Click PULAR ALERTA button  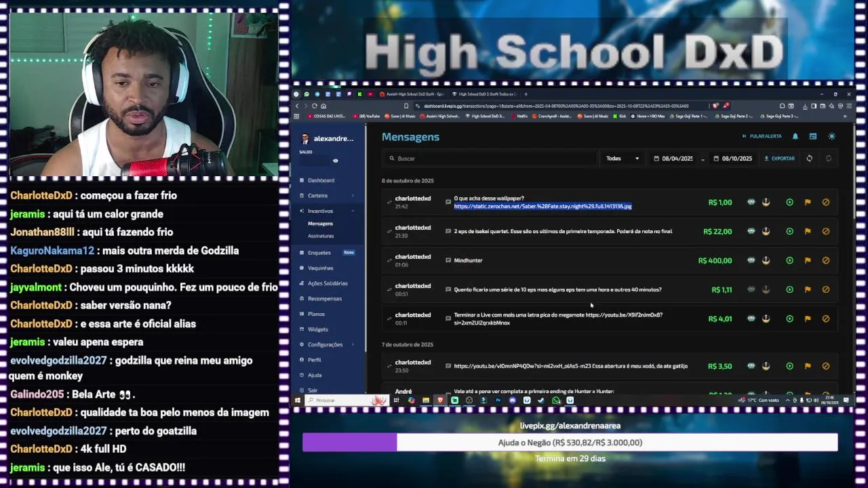click(x=762, y=136)
